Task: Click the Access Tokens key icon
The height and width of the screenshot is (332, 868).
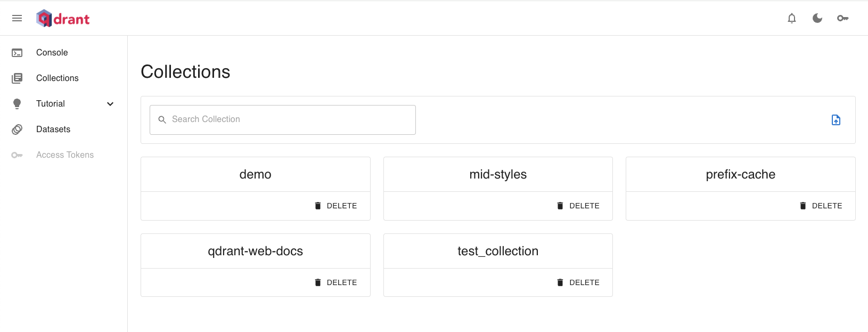Action: coord(17,155)
